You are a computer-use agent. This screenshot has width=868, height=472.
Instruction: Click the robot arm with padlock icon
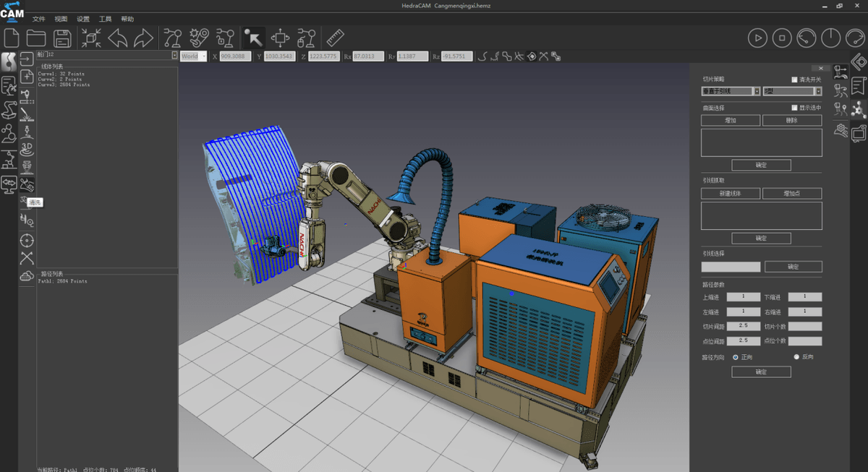pyautogui.click(x=225, y=38)
